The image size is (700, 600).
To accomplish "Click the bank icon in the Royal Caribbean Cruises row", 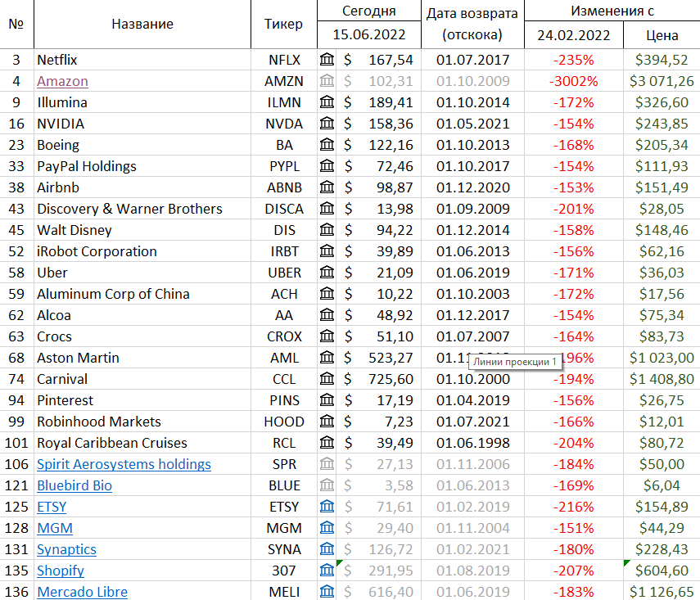I will pos(327,442).
